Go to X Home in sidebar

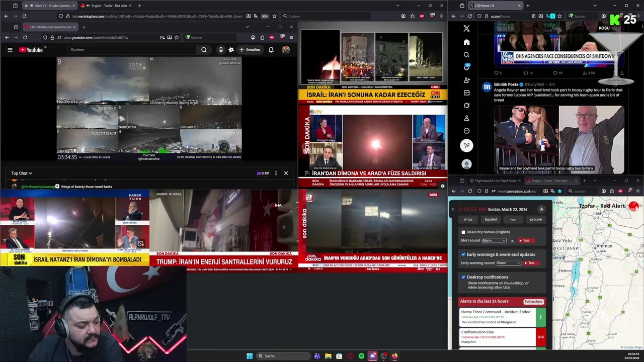point(466,42)
